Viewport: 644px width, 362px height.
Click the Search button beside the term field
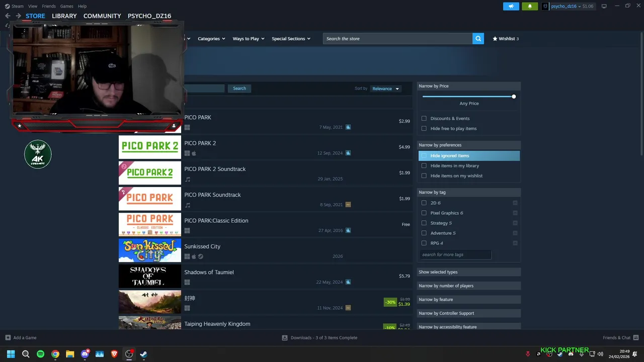point(239,88)
